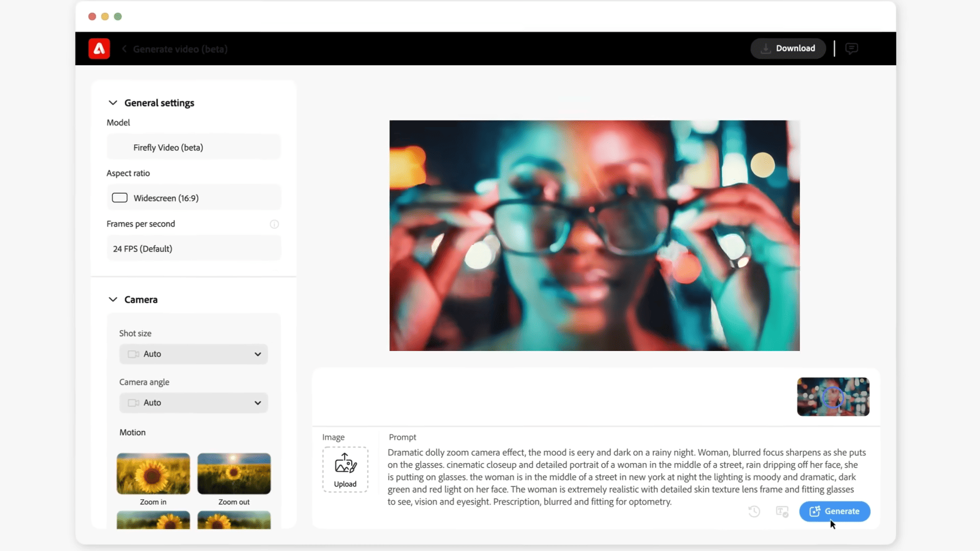Select Firefly Video beta model
This screenshot has width=980, height=551.
click(194, 147)
